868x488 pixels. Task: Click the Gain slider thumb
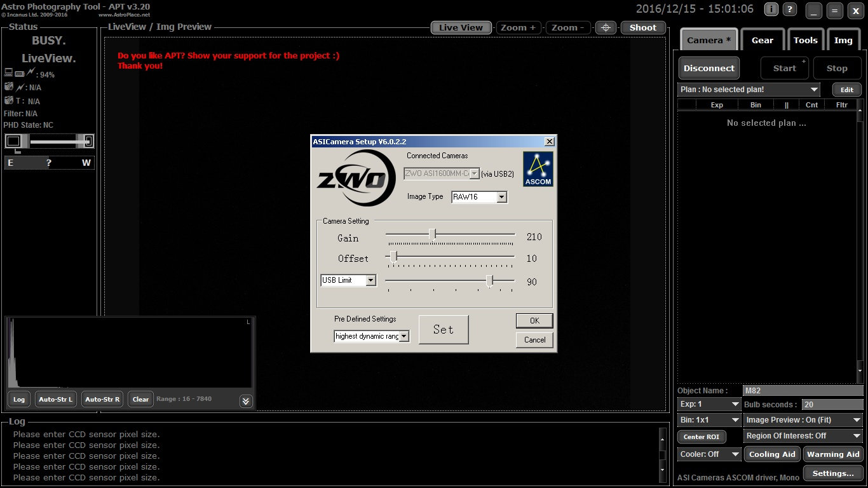[x=432, y=235]
